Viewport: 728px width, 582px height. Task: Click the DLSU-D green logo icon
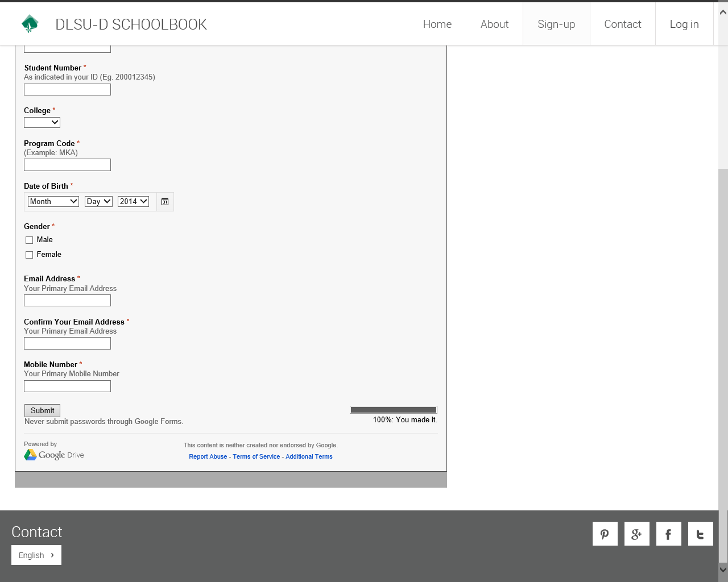30,24
